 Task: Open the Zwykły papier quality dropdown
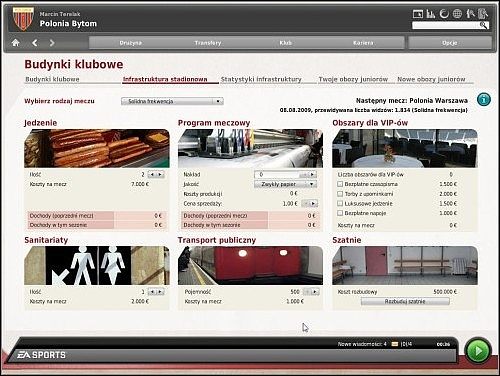tap(285, 184)
